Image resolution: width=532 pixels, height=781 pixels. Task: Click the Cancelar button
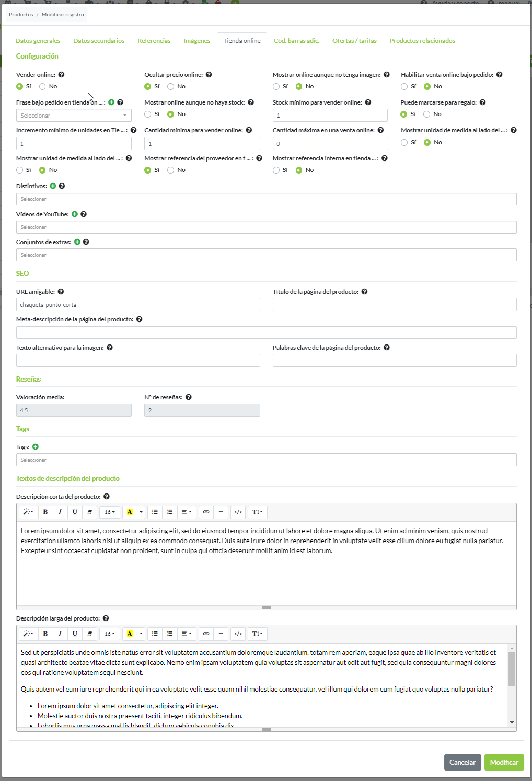tap(462, 762)
